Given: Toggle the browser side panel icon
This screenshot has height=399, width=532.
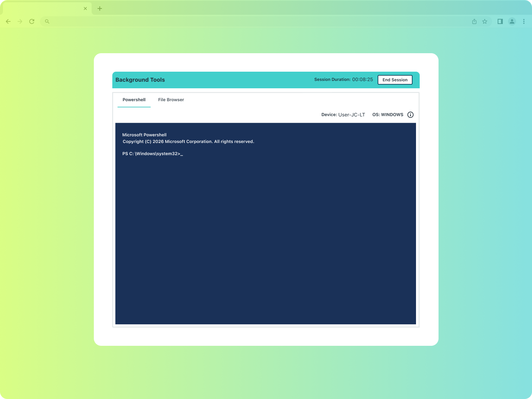Looking at the screenshot, I should [500, 21].
